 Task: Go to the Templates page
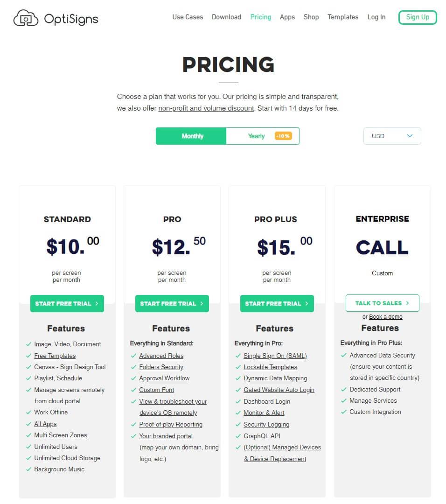point(343,17)
